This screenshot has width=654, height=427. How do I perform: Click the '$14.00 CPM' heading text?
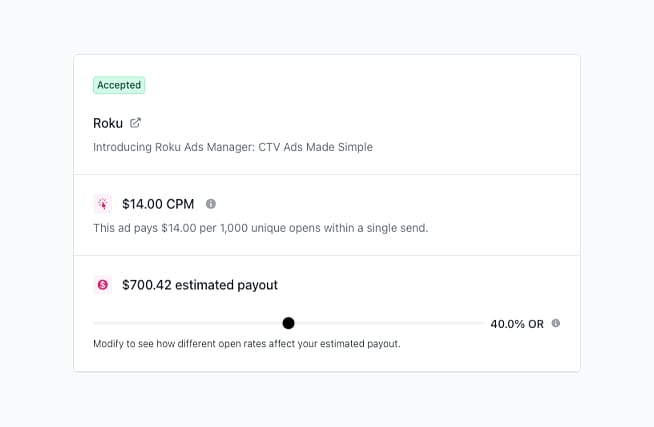[x=158, y=204]
